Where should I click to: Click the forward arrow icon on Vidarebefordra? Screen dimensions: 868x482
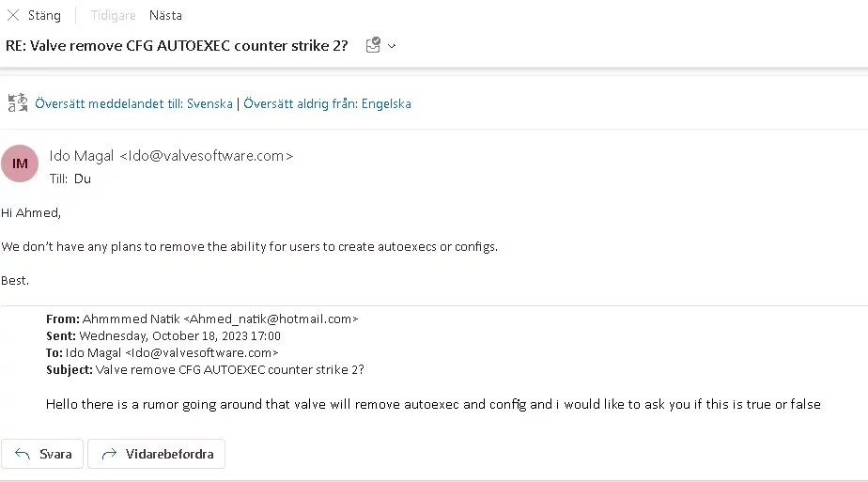tap(109, 454)
